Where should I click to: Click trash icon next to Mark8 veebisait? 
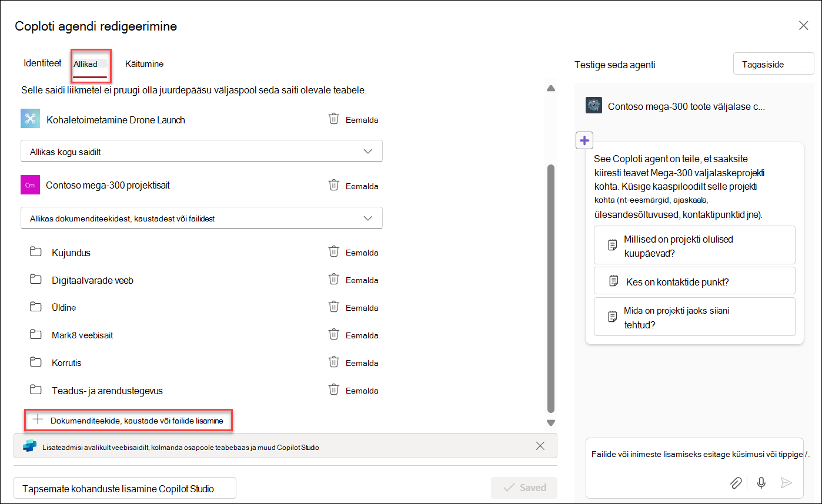(333, 335)
